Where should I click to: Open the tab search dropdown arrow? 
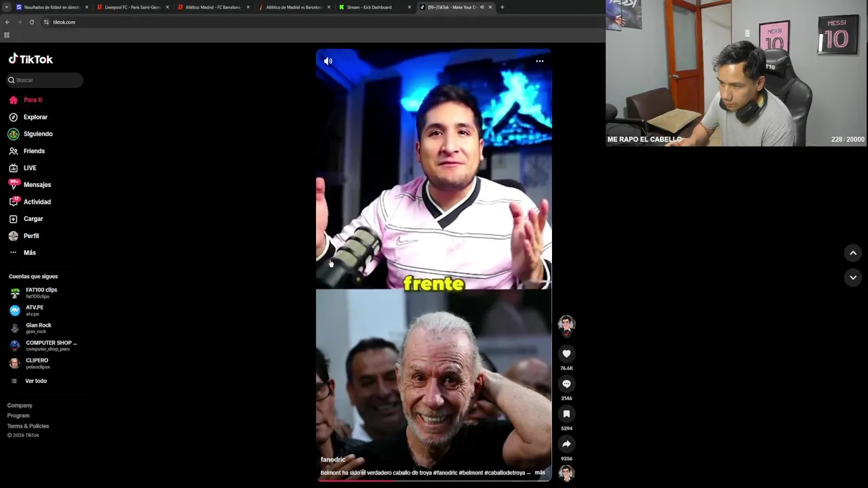[7, 7]
